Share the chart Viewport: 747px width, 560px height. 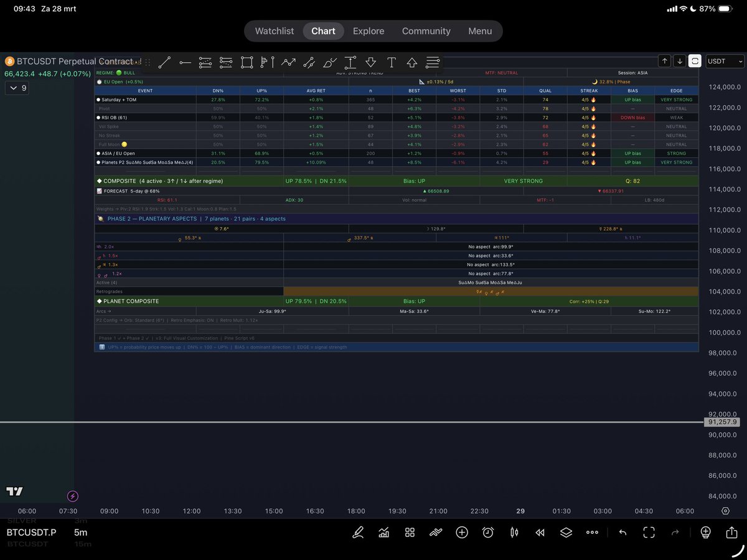tap(731, 533)
